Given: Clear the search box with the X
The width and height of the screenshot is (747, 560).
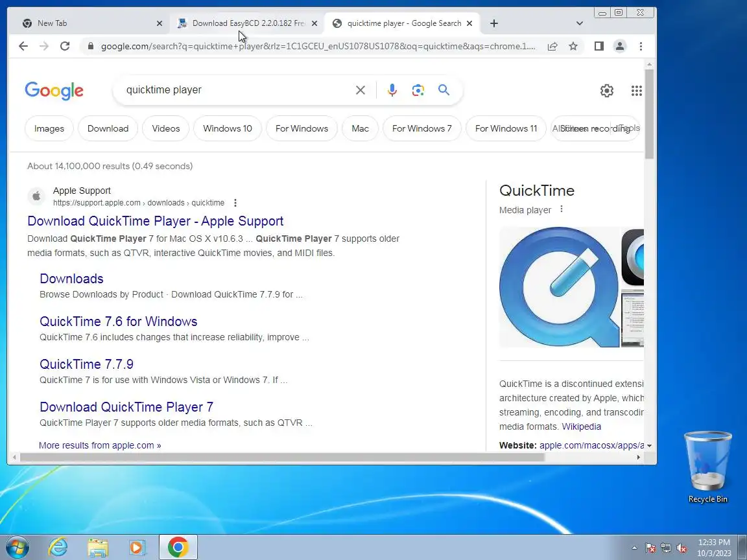Looking at the screenshot, I should click(361, 90).
